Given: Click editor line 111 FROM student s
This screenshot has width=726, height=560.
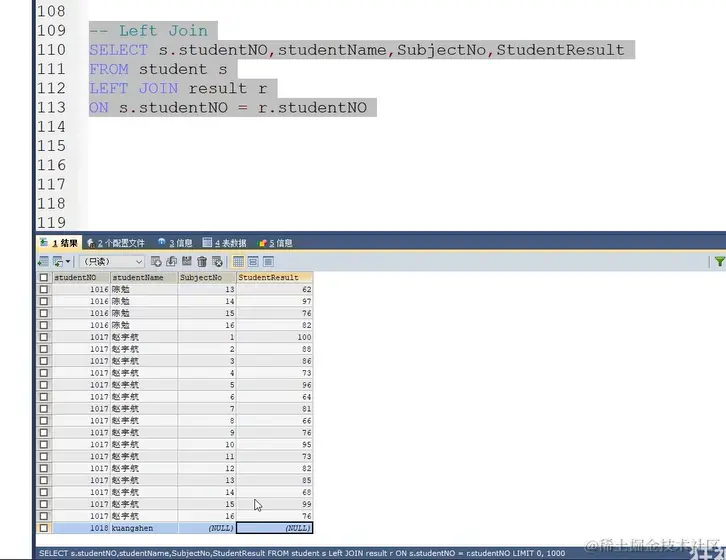Looking at the screenshot, I should pos(158,69).
